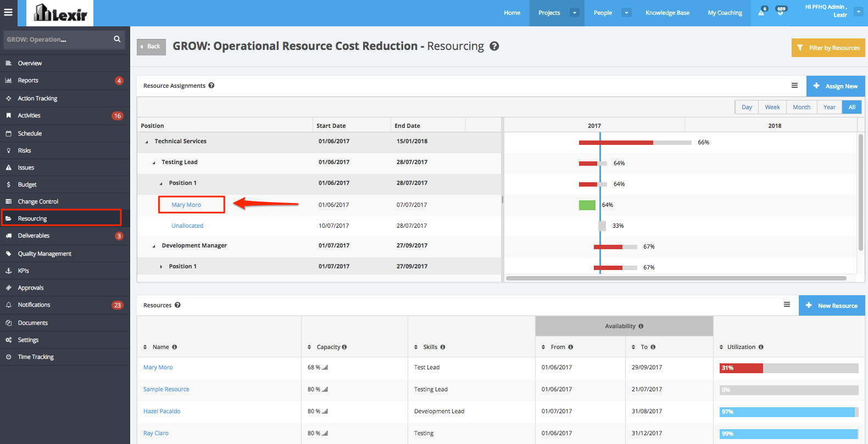Click capacity chart icon in the Sample Resource row
This screenshot has width=868, height=444.
tap(325, 390)
